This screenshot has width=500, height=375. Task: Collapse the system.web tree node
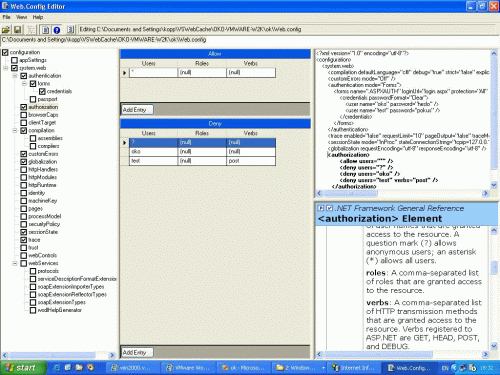6,68
